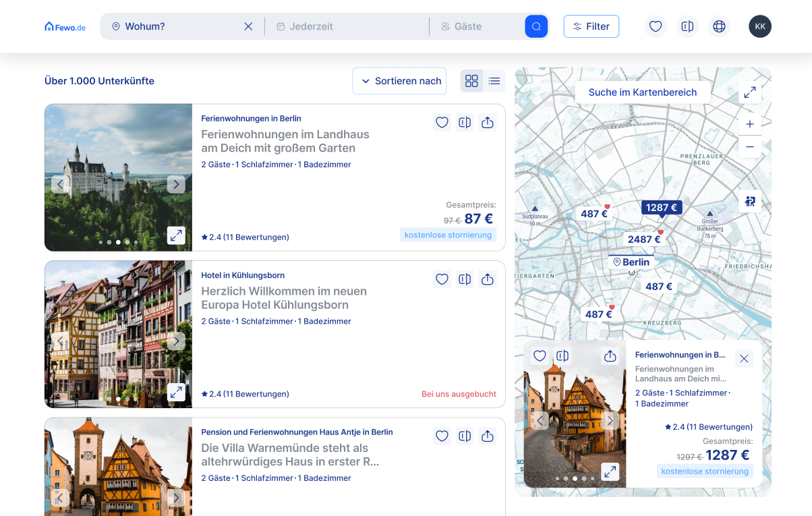812x516 pixels.
Task: Show previous photo of Landhaus listing
Action: pos(60,184)
